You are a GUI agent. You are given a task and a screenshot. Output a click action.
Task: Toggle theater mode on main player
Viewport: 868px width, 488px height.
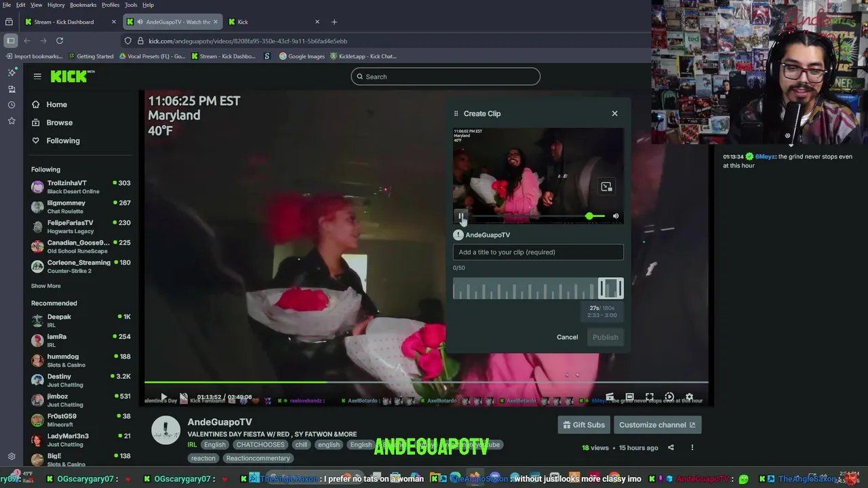coord(629,397)
